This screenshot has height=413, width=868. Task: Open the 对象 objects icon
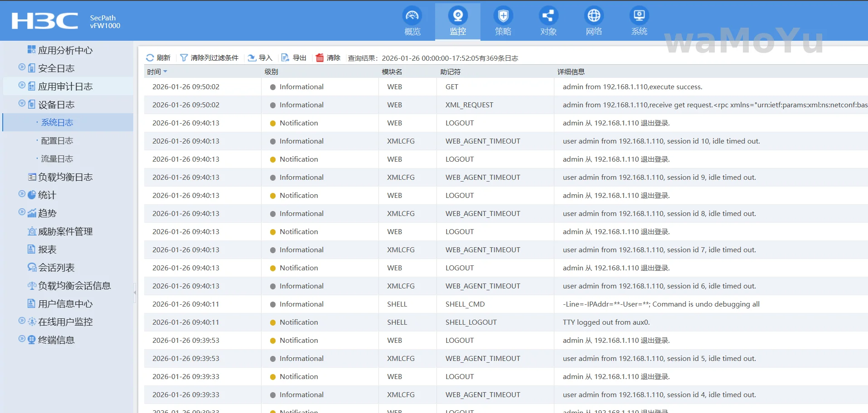point(548,16)
